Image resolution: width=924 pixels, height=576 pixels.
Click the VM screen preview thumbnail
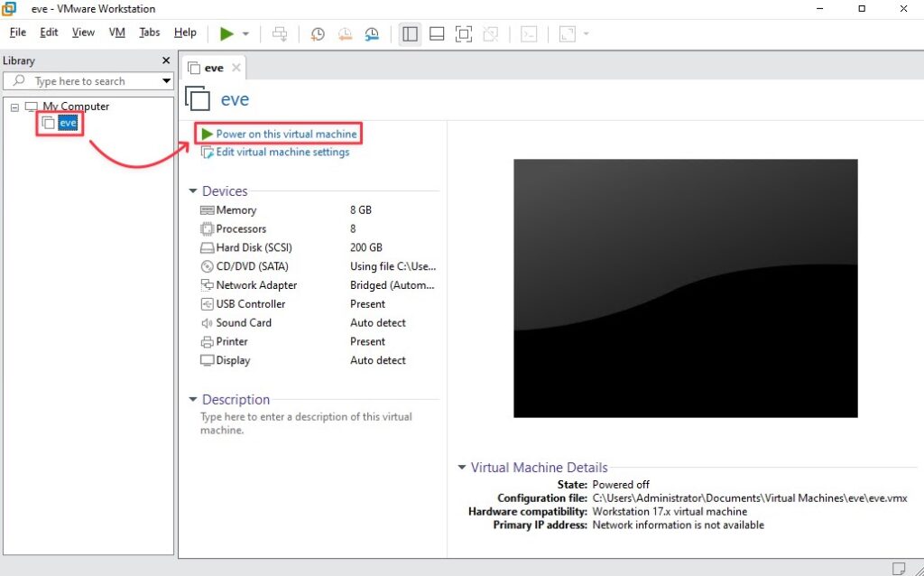(686, 288)
